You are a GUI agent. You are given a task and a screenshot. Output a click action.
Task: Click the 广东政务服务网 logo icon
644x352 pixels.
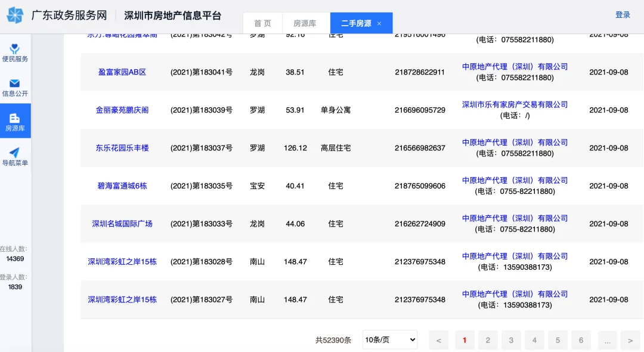[15, 15]
